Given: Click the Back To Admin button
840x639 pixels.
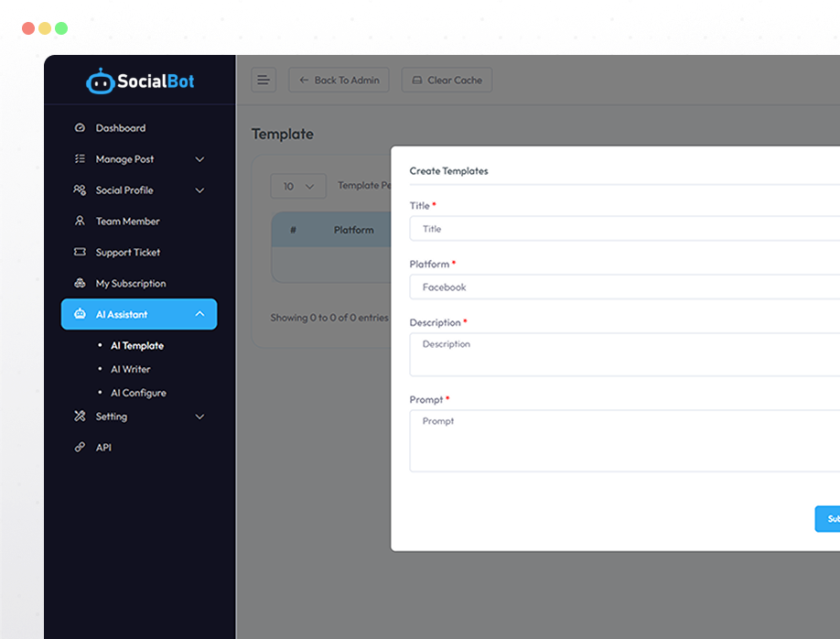Looking at the screenshot, I should [339, 81].
